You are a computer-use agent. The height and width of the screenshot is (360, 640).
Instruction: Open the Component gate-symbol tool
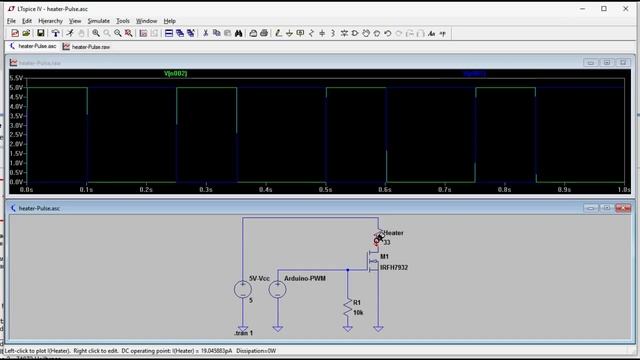tap(355, 33)
